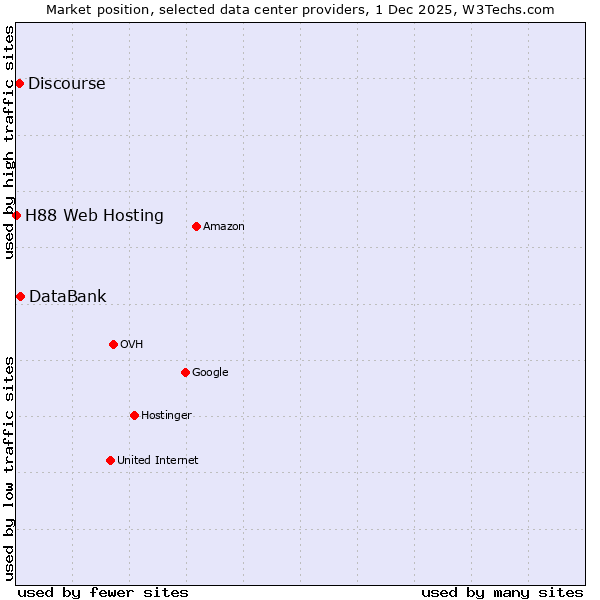This screenshot has width=600, height=600.
Task: Select the United Internet label text
Action: (x=158, y=460)
